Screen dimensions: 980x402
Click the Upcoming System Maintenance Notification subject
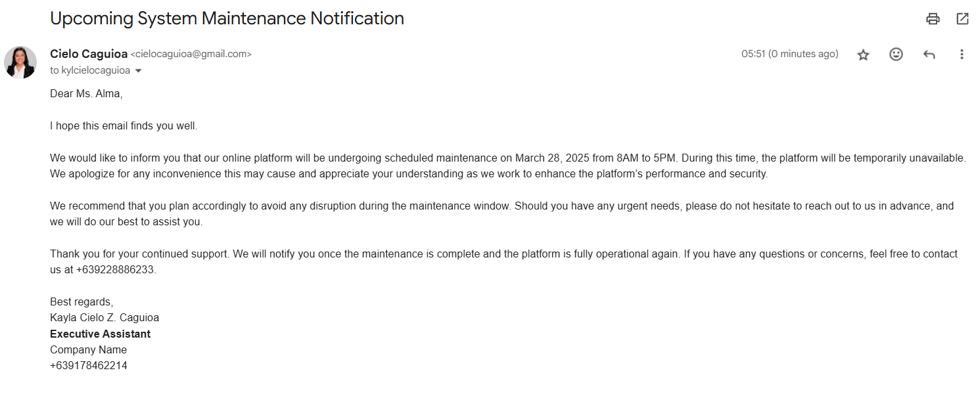(x=227, y=18)
